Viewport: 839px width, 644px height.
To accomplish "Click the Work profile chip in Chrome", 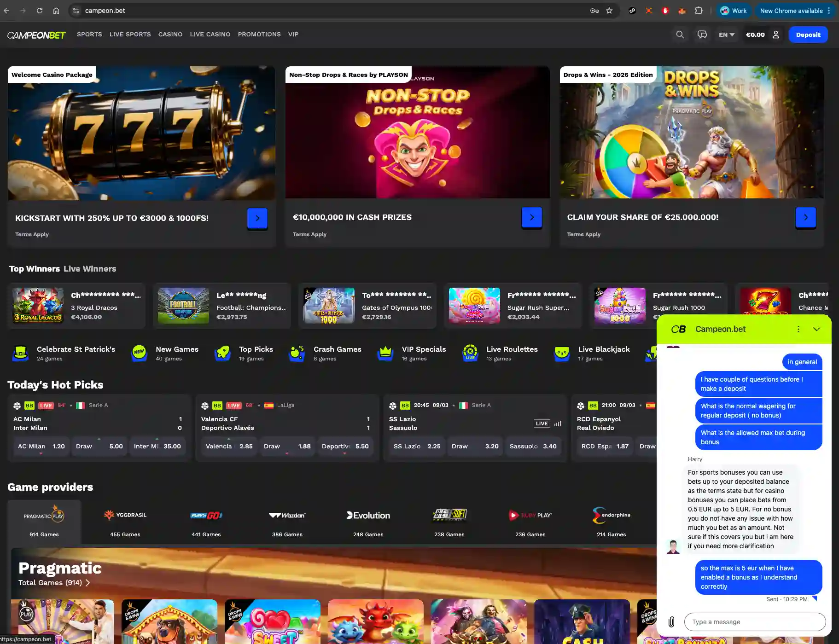I will pos(734,11).
